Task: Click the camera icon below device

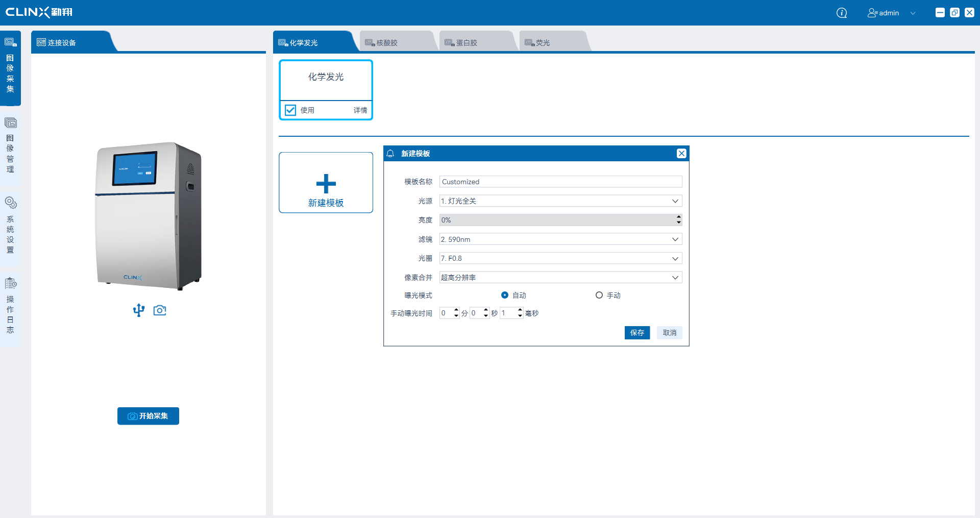Action: (x=160, y=310)
